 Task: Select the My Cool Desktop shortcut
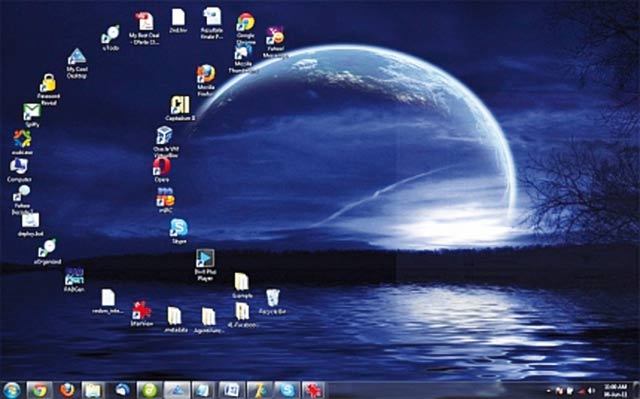pyautogui.click(x=77, y=63)
